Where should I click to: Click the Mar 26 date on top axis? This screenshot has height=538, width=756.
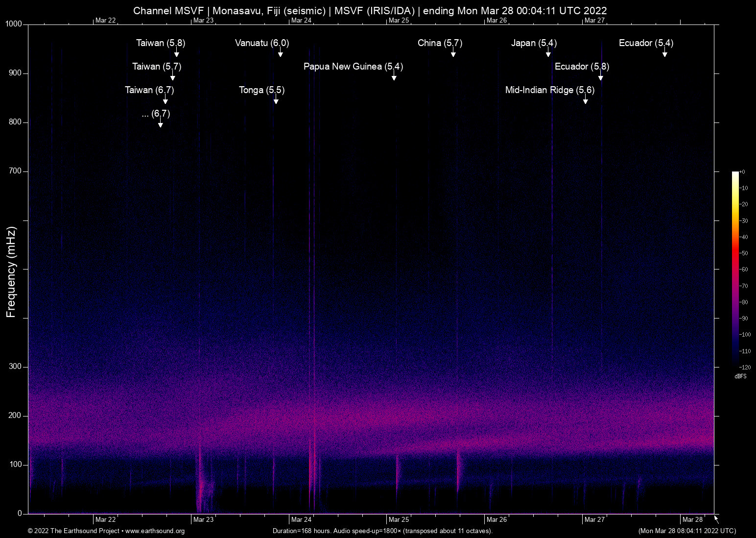click(496, 20)
